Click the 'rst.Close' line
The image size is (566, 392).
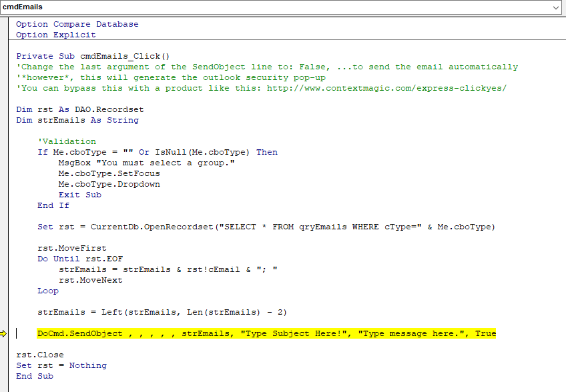tap(39, 355)
